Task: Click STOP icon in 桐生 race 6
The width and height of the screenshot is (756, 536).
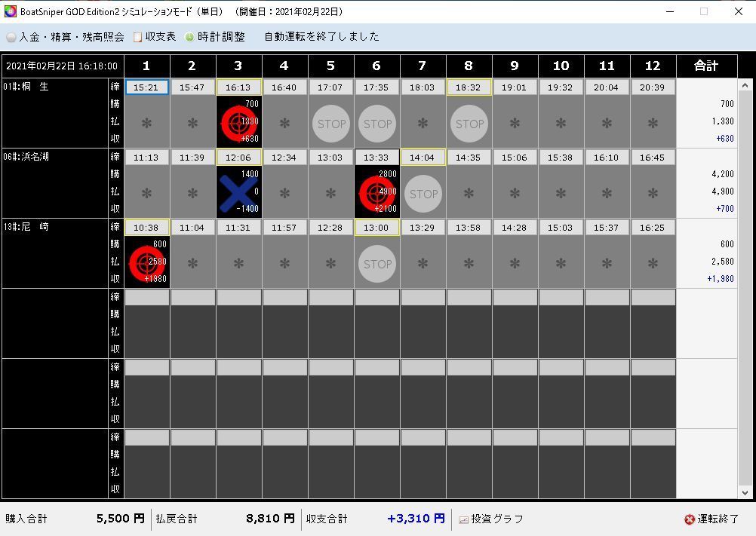Action: point(377,124)
